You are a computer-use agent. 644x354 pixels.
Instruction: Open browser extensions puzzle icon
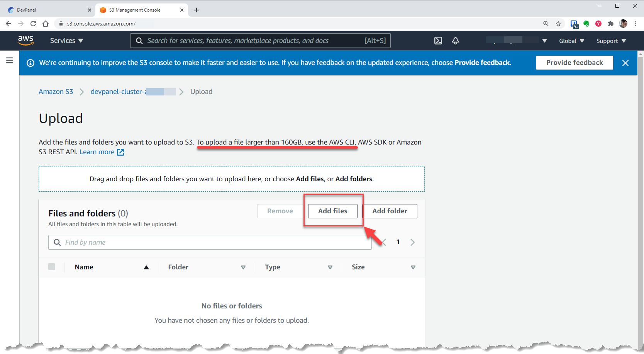pos(610,24)
